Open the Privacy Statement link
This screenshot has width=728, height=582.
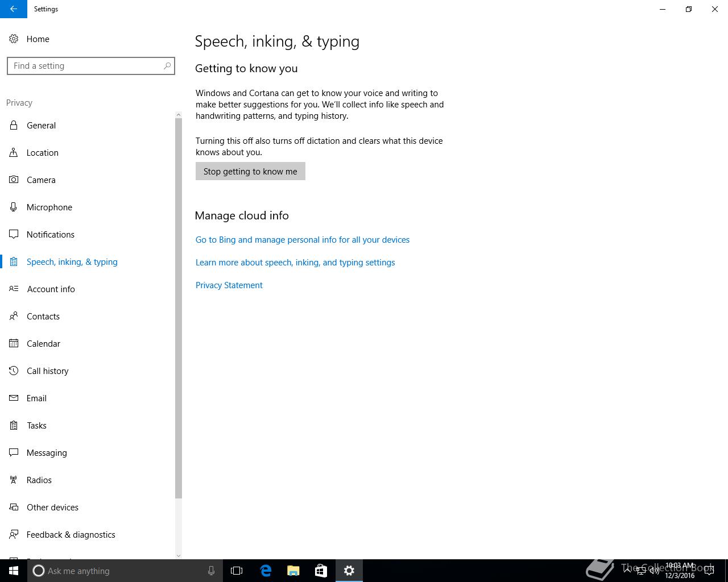click(x=229, y=285)
